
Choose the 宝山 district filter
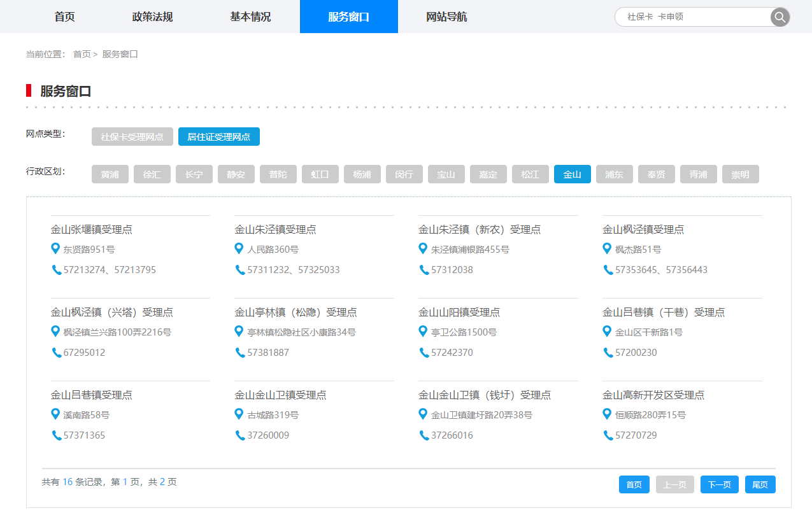pyautogui.click(x=446, y=174)
